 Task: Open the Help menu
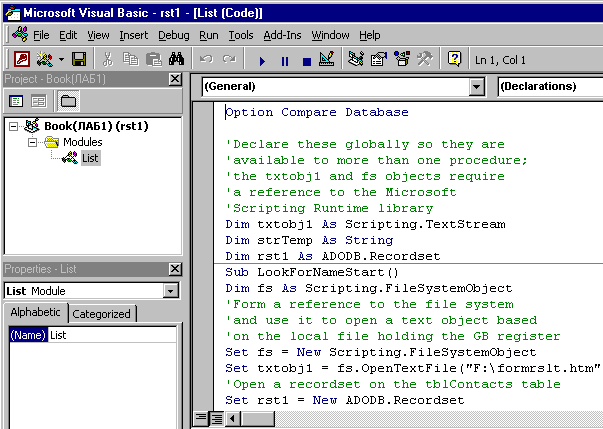[x=370, y=35]
